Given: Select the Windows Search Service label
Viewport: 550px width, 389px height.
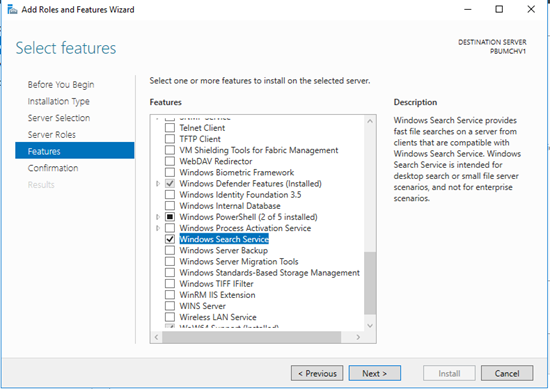Looking at the screenshot, I should 224,239.
